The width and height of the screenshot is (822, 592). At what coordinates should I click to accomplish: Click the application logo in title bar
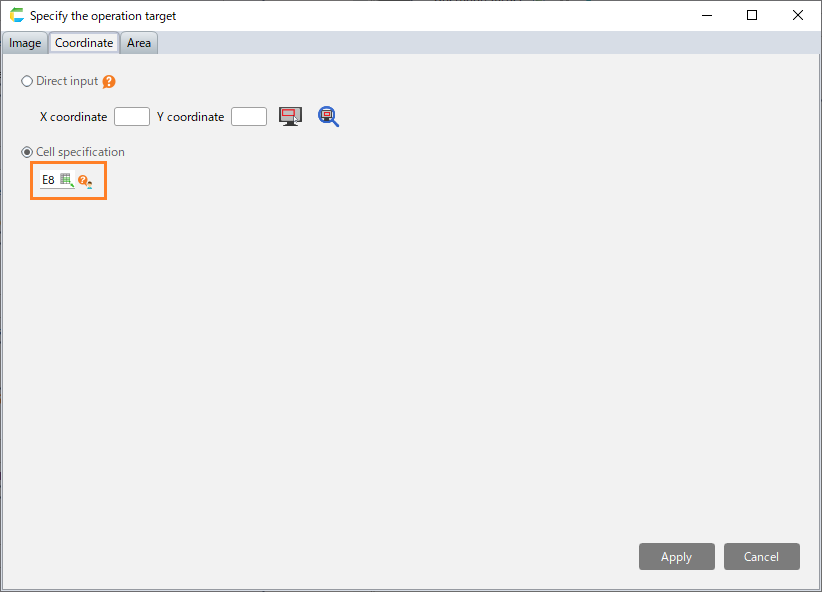point(17,15)
